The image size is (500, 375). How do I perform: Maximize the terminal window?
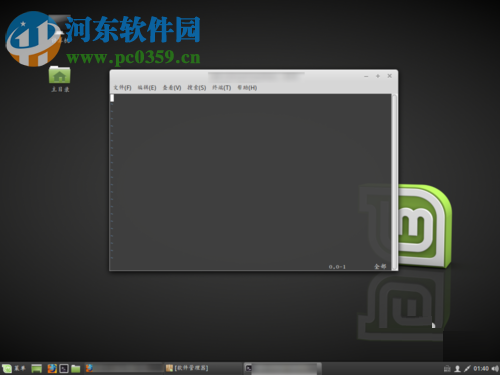378,76
